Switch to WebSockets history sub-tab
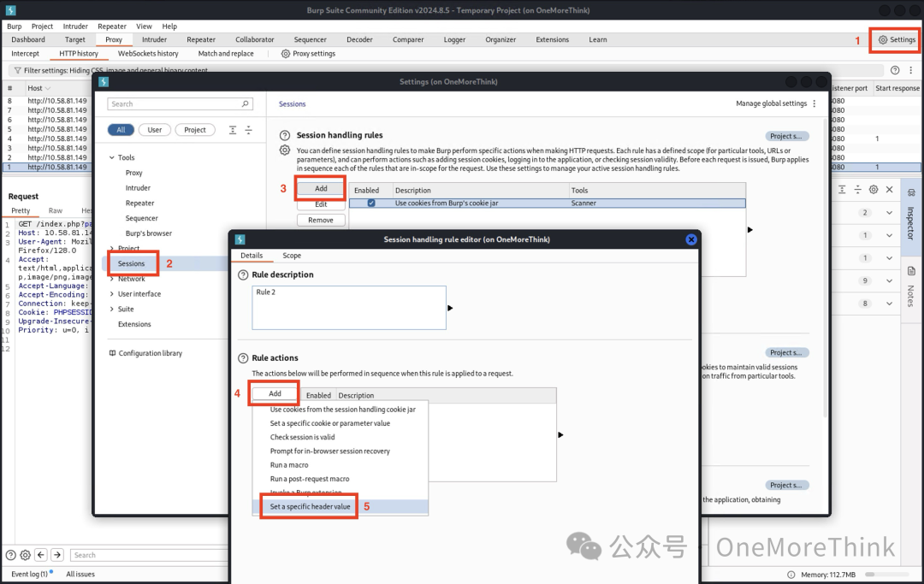The height and width of the screenshot is (584, 924). click(x=148, y=54)
